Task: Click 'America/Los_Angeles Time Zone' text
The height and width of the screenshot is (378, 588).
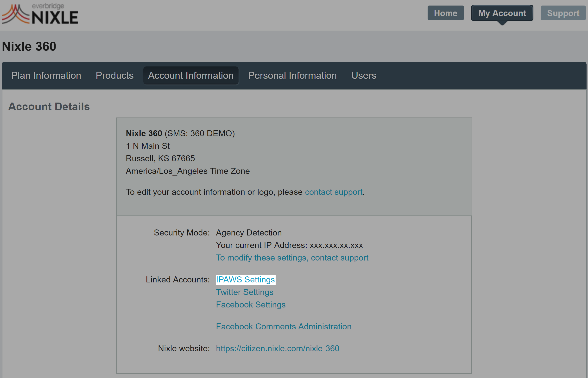Action: (x=188, y=171)
